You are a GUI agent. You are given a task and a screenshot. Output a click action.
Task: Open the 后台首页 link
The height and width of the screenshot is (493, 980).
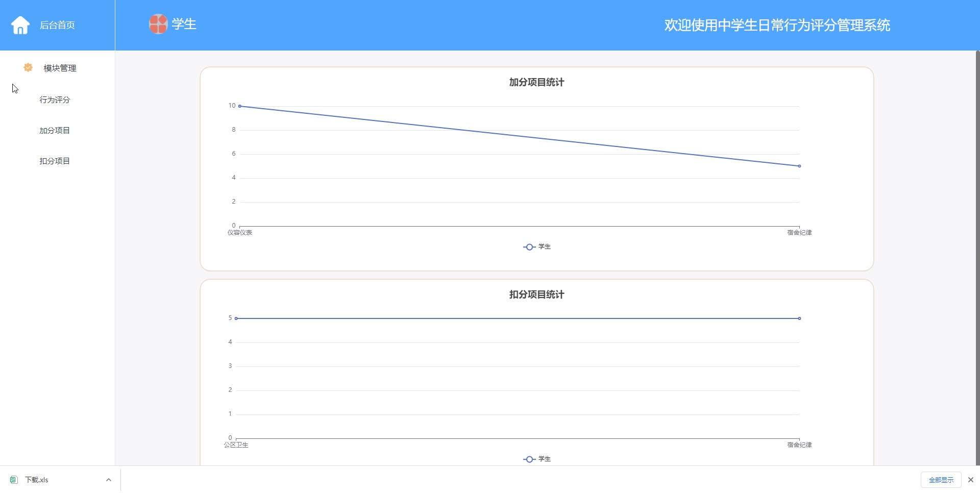click(57, 25)
